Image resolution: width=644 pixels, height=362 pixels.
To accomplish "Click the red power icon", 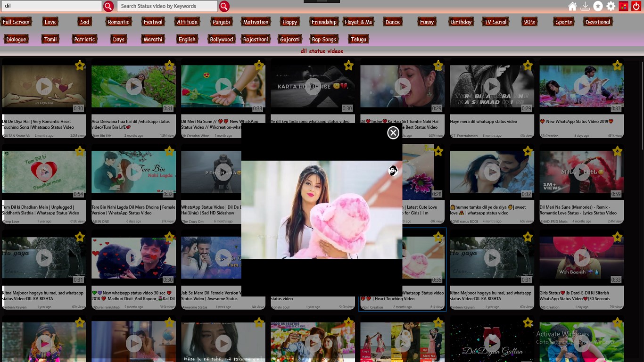I will (x=636, y=6).
